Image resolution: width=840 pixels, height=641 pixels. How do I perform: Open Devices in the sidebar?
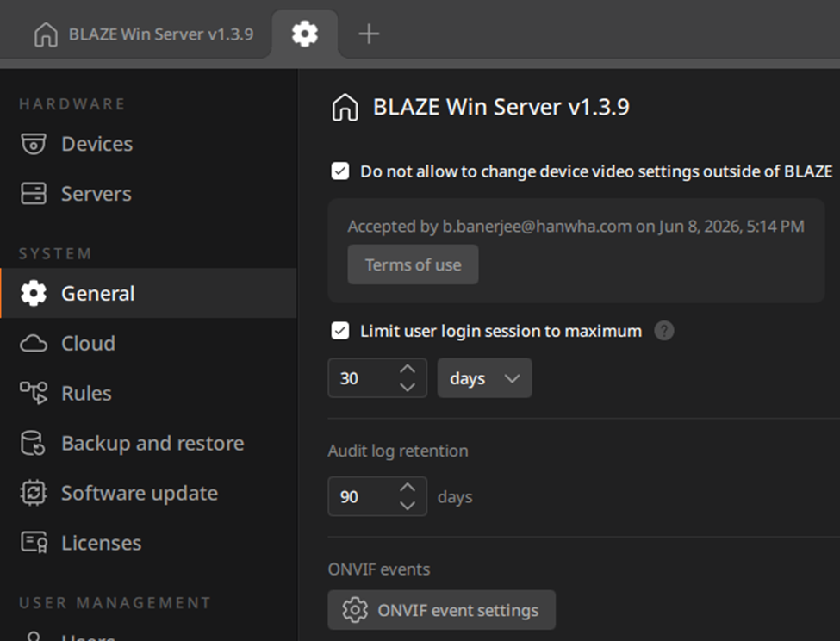pos(148,144)
